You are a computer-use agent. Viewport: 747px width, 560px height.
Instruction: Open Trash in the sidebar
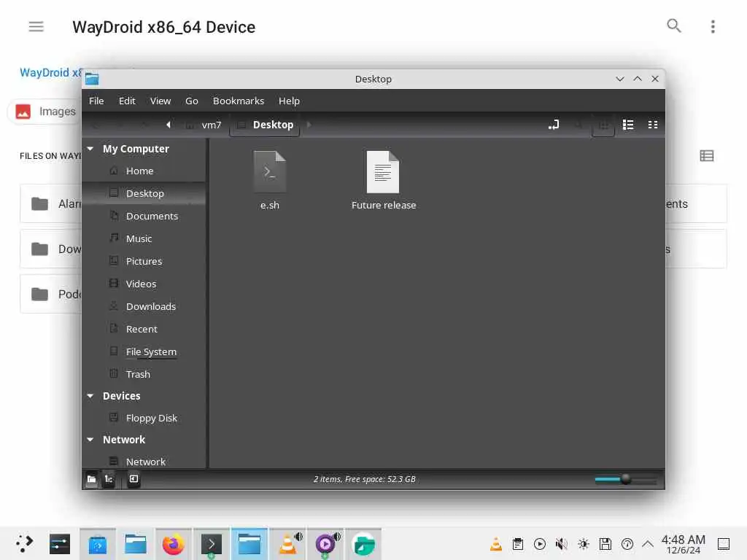point(144,374)
